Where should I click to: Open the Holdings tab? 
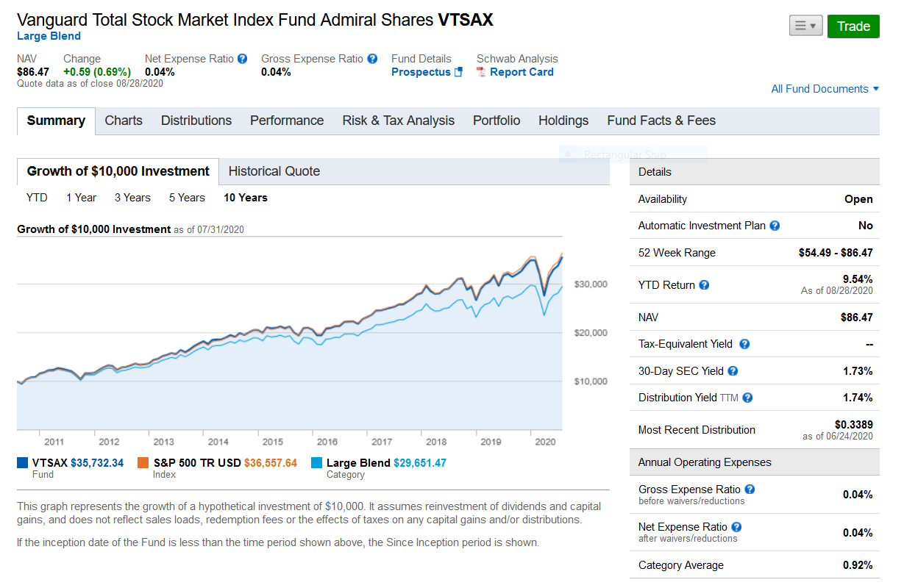(563, 121)
